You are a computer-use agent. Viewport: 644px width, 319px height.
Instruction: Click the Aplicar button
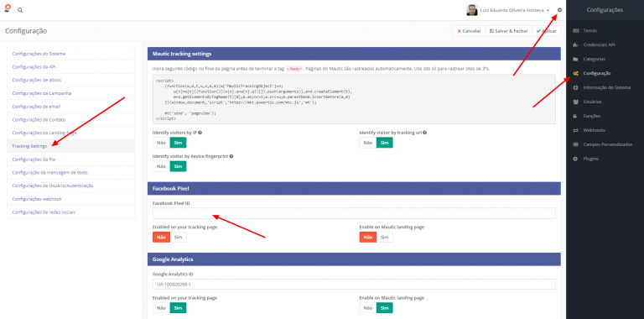pyautogui.click(x=546, y=31)
